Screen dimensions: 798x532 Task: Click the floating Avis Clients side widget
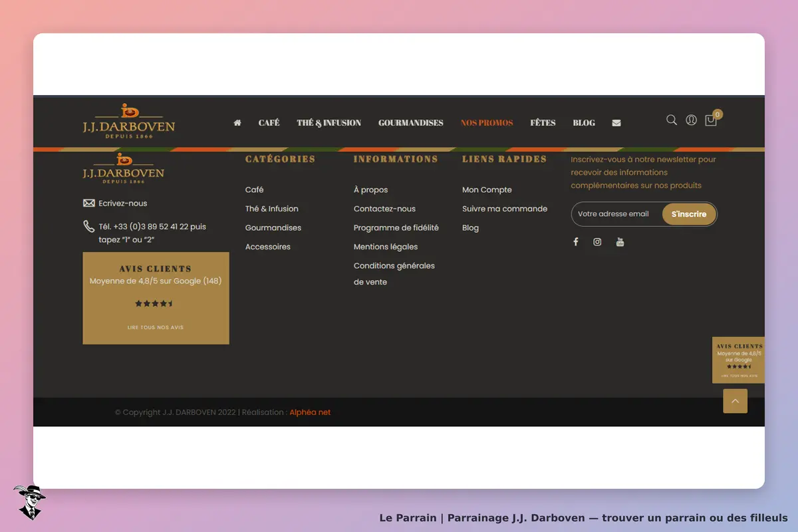739,360
